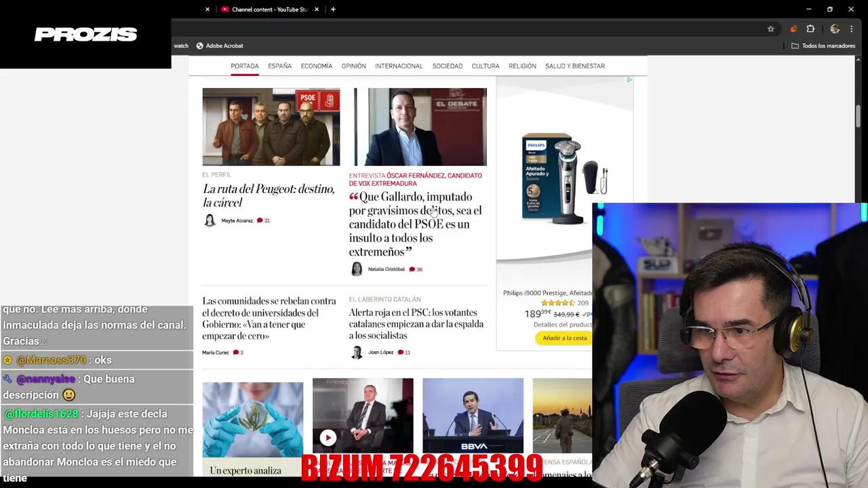This screenshot has width=868, height=488.
Task: Read 'Las comunidades se rebelan' article
Action: (x=269, y=319)
